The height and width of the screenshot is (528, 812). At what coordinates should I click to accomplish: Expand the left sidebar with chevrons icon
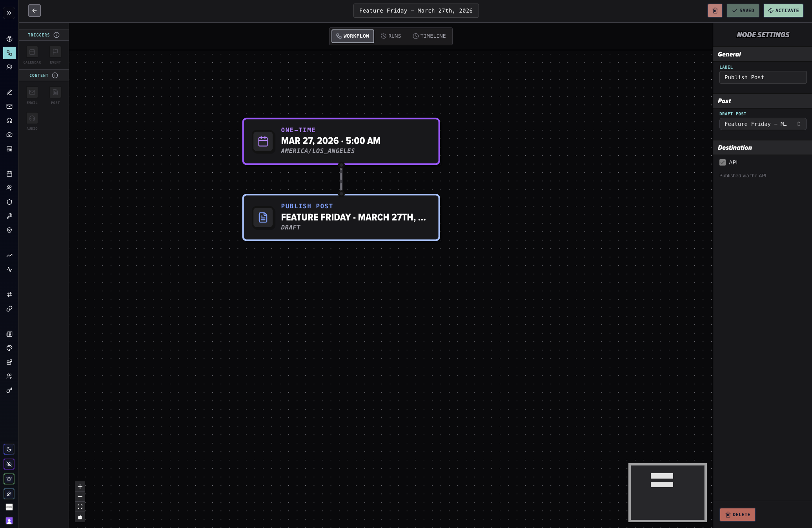click(9, 13)
